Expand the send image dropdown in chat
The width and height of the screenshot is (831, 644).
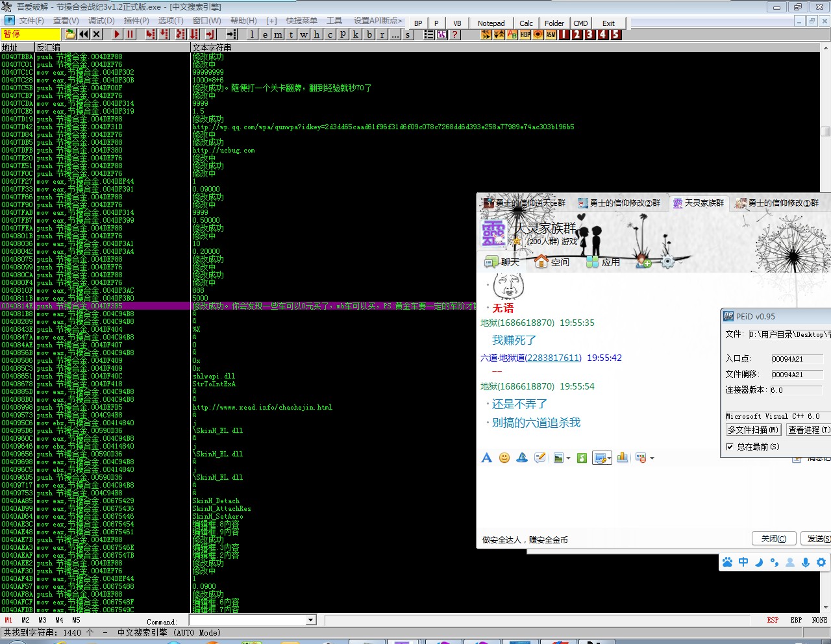click(x=569, y=458)
